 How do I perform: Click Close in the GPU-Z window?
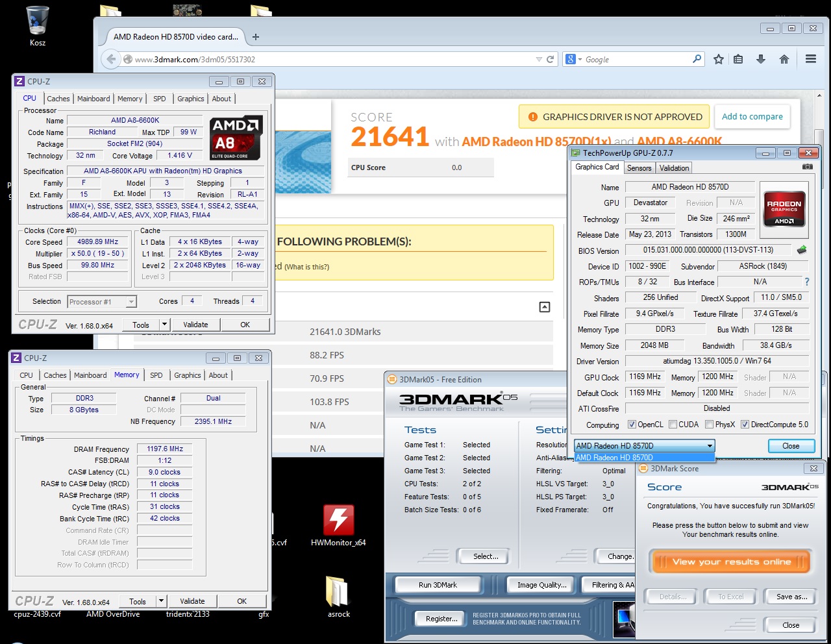(x=791, y=446)
